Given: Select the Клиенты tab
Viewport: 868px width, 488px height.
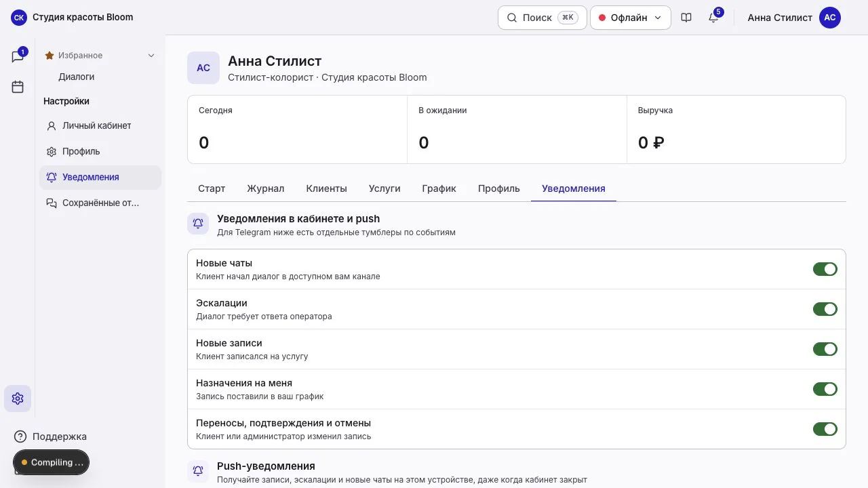Looking at the screenshot, I should point(326,188).
